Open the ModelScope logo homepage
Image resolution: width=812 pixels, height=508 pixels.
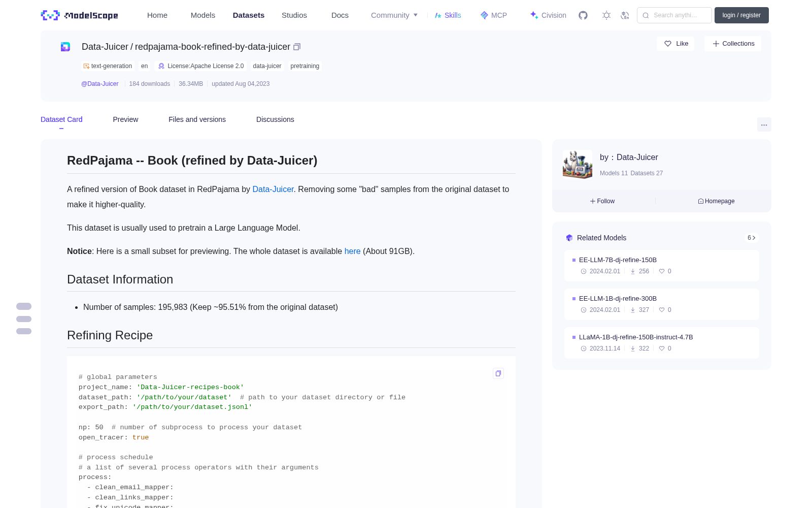pyautogui.click(x=79, y=15)
